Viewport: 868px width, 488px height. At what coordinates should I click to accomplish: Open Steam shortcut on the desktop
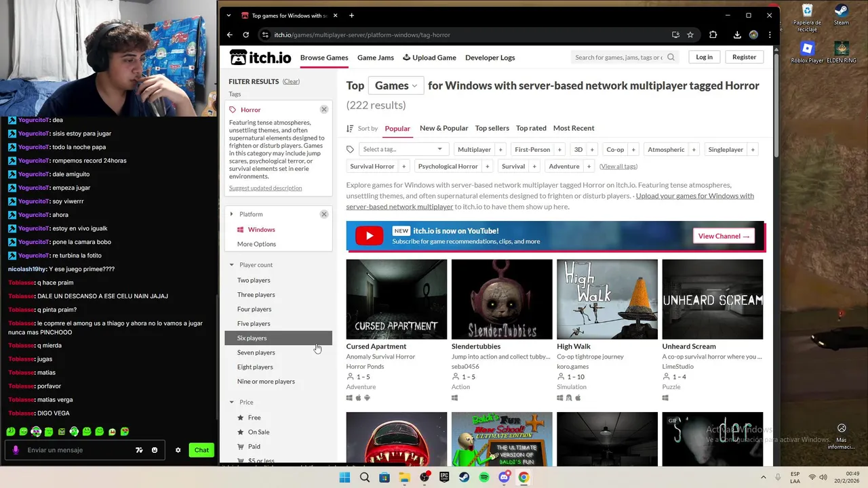[841, 15]
